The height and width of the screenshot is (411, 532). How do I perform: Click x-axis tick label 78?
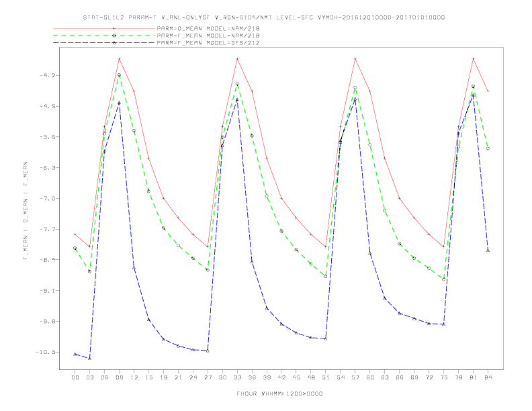458,377
